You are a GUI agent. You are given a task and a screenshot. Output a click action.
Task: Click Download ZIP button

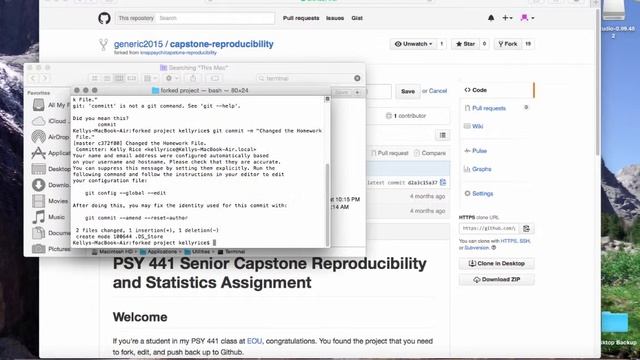coord(497,280)
